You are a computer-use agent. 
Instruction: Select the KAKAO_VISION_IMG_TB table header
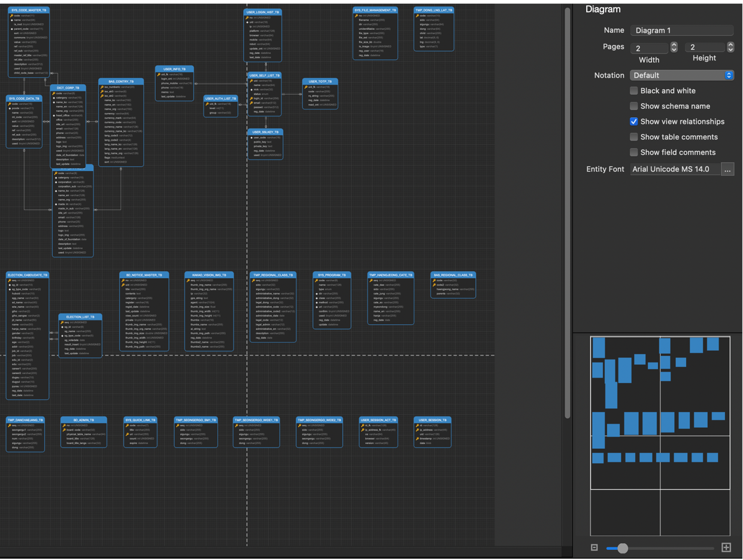tap(209, 275)
